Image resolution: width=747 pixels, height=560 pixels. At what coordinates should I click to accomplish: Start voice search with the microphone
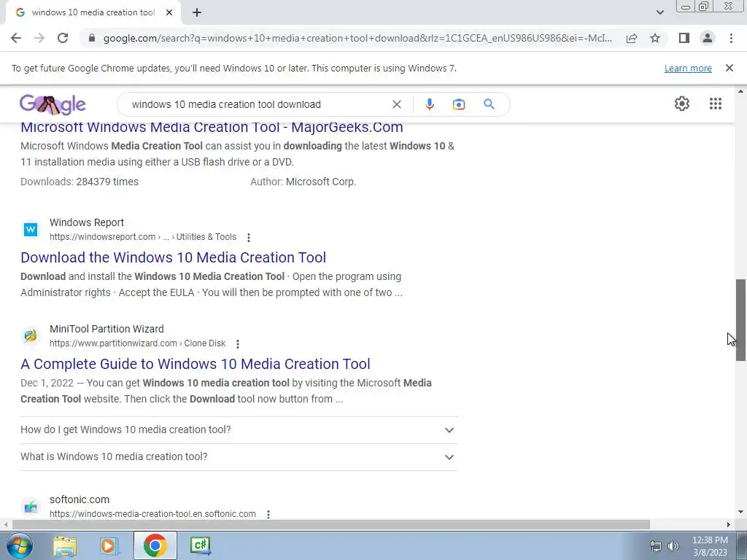click(429, 104)
